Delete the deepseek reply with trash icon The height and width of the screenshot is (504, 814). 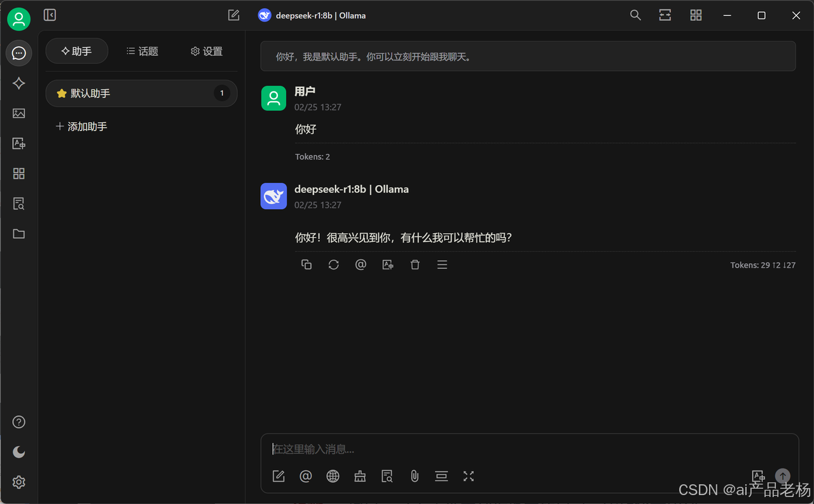[x=415, y=265]
